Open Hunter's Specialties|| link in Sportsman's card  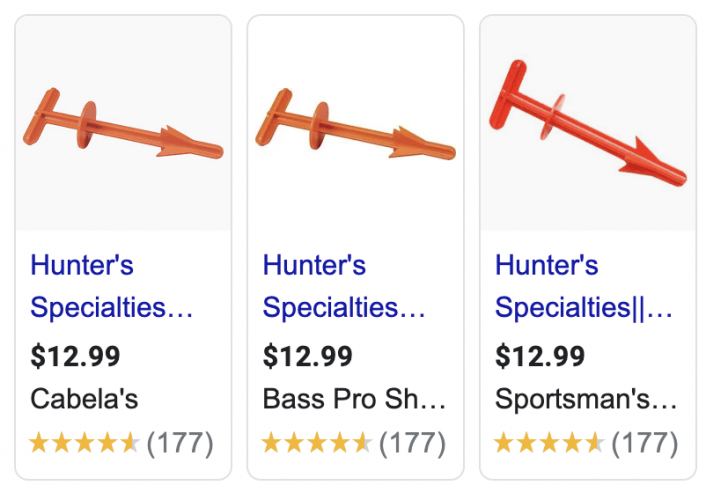click(x=584, y=286)
